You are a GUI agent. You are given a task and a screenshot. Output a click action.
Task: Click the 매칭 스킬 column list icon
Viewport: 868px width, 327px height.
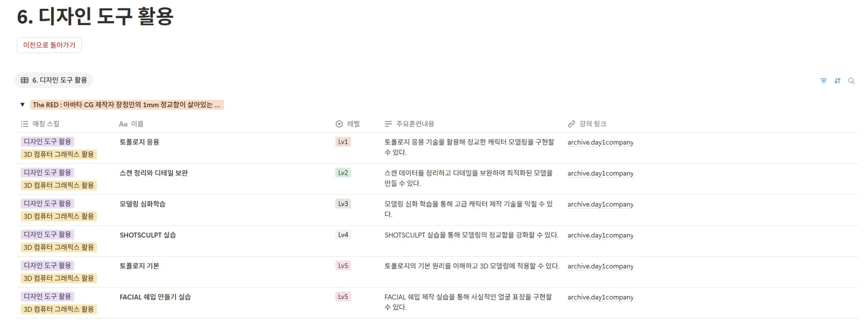point(25,124)
